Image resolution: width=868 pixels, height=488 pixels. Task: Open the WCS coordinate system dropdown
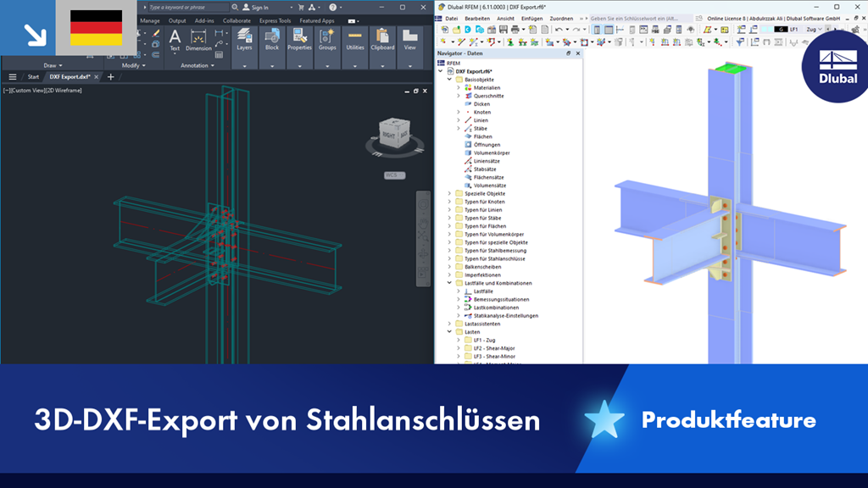(x=395, y=175)
